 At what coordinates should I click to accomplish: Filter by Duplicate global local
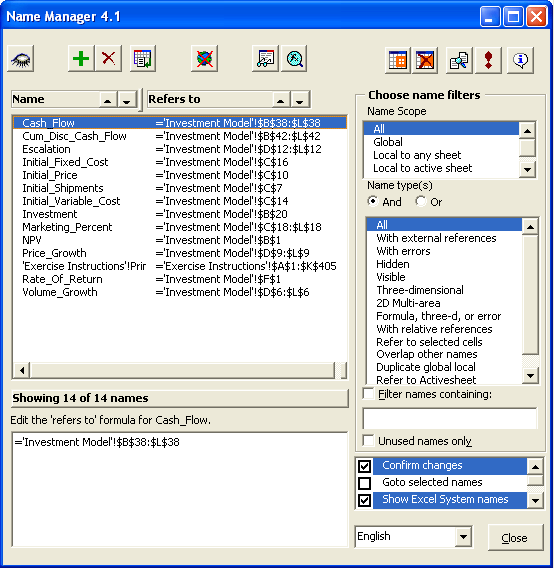pos(444,367)
